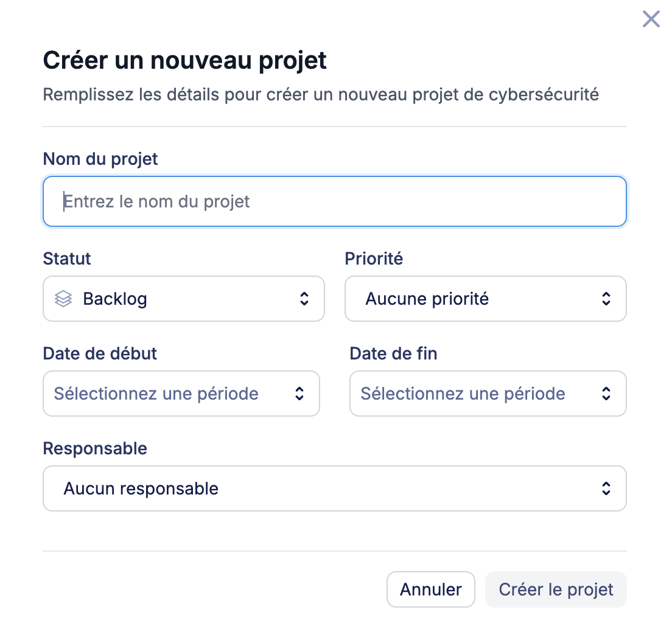672x635 pixels.
Task: Close the new project dialog
Action: [x=651, y=19]
